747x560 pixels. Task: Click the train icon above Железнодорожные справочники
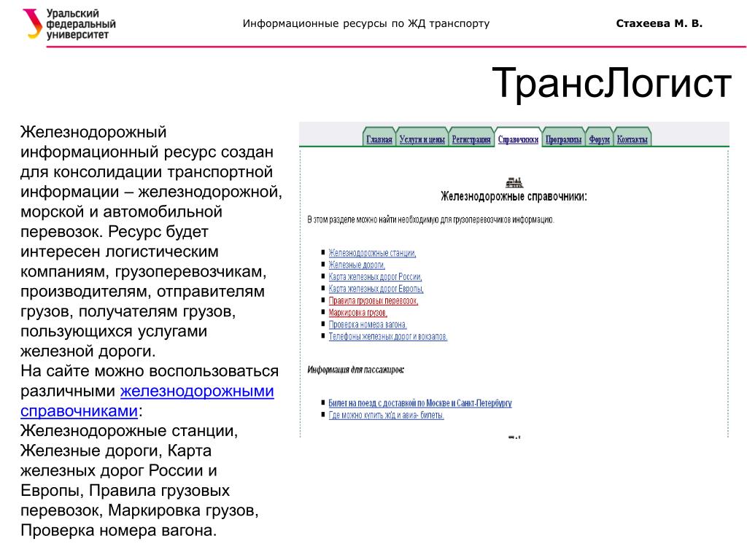pos(514,182)
